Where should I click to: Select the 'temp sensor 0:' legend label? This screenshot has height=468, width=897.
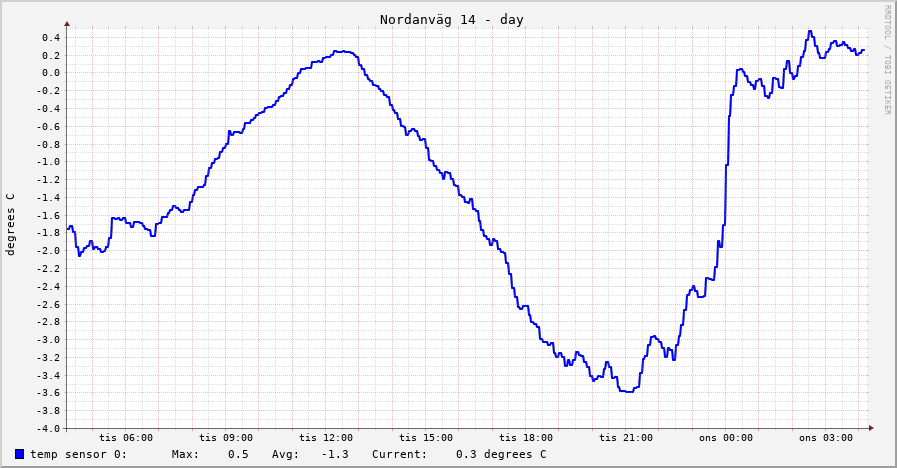[x=78, y=454]
